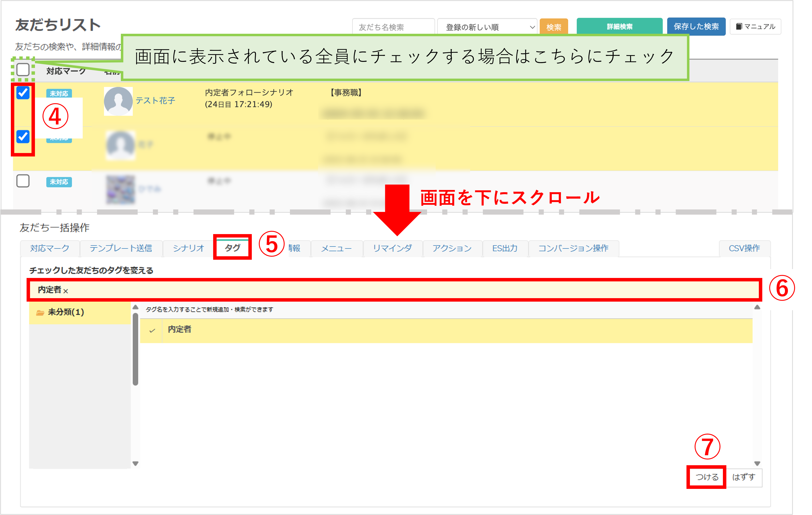The image size is (812, 515).
Task: Toggle the select-all checkbox in header
Action: coord(23,69)
